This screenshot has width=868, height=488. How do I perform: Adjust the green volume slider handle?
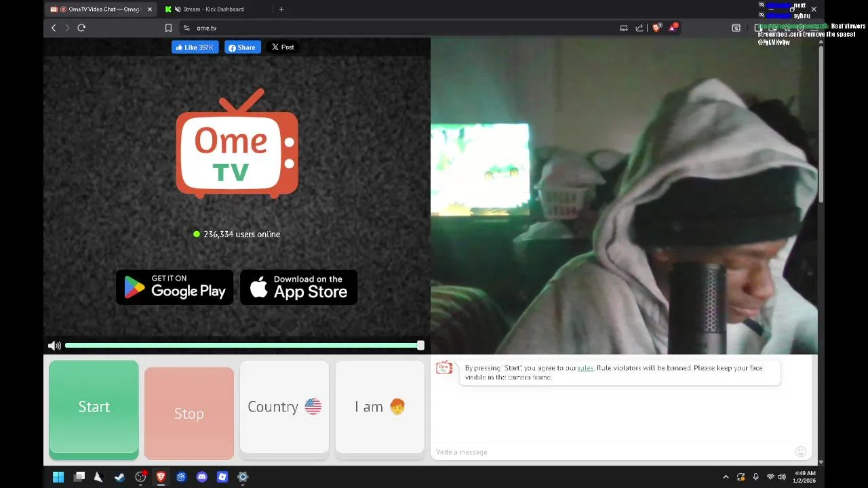pos(420,346)
